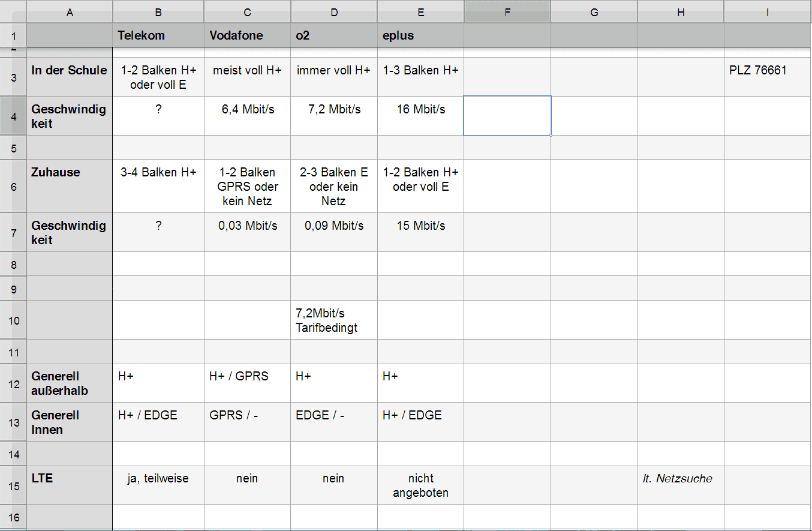
Task: Select column B header
Action: [158, 12]
